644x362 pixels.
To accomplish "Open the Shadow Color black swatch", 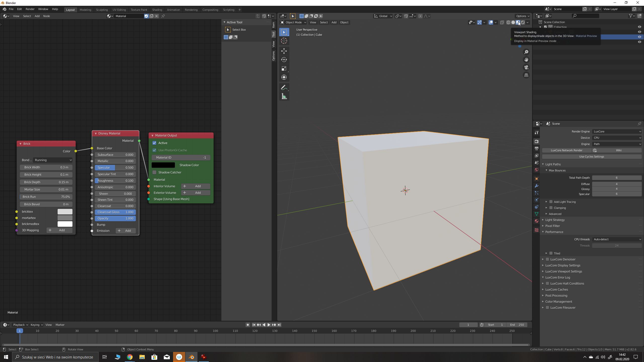I will coord(163,165).
